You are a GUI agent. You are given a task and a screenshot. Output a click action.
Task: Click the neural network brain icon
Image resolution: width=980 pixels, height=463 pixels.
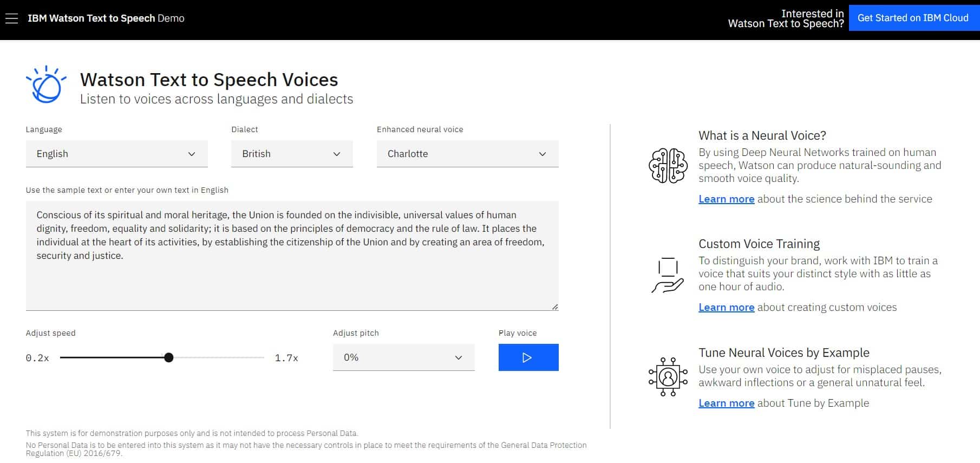668,166
